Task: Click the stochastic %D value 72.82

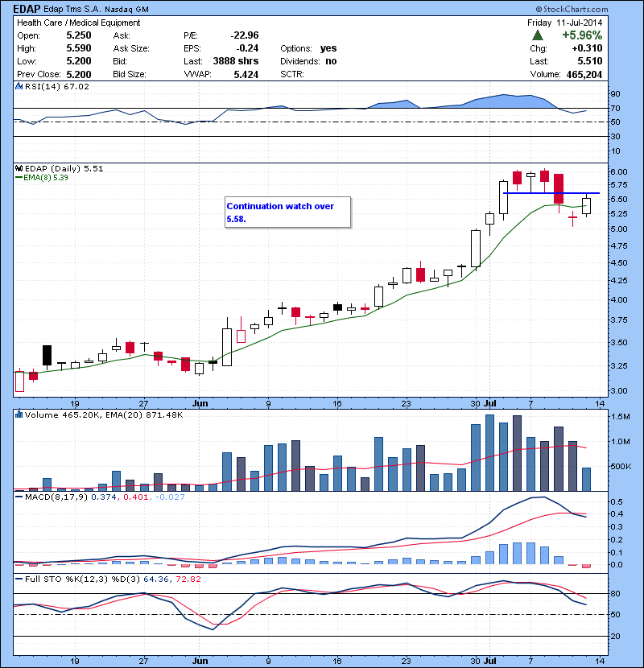Action: pyautogui.click(x=187, y=579)
